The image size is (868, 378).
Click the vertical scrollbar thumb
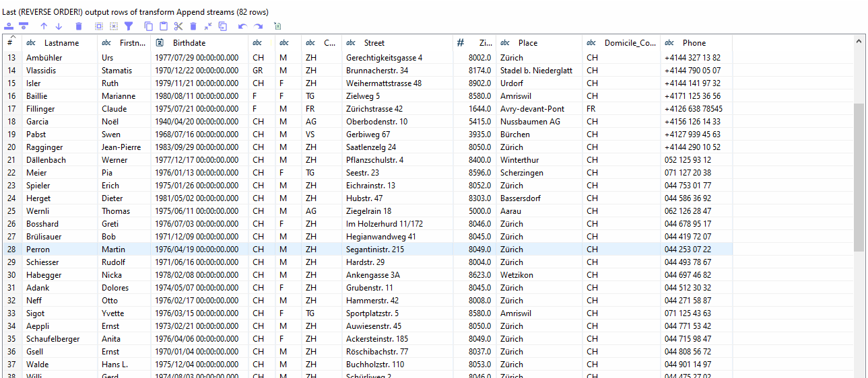(x=859, y=177)
